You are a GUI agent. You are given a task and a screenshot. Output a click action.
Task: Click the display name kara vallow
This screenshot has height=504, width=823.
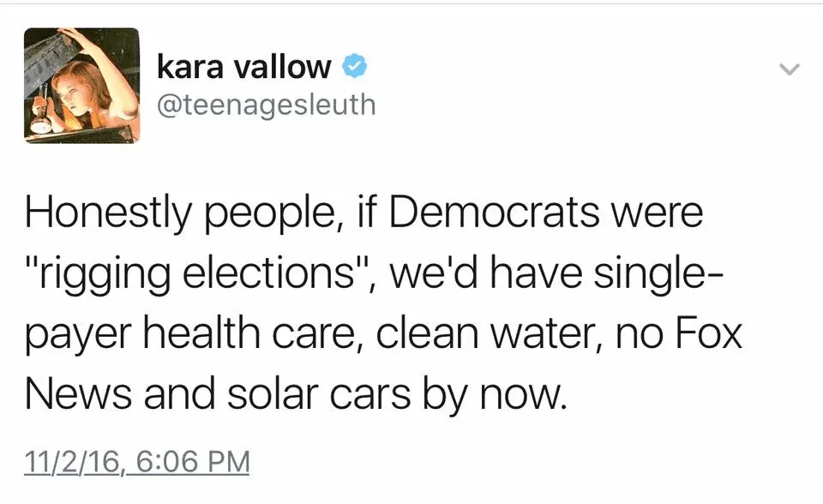243,66
